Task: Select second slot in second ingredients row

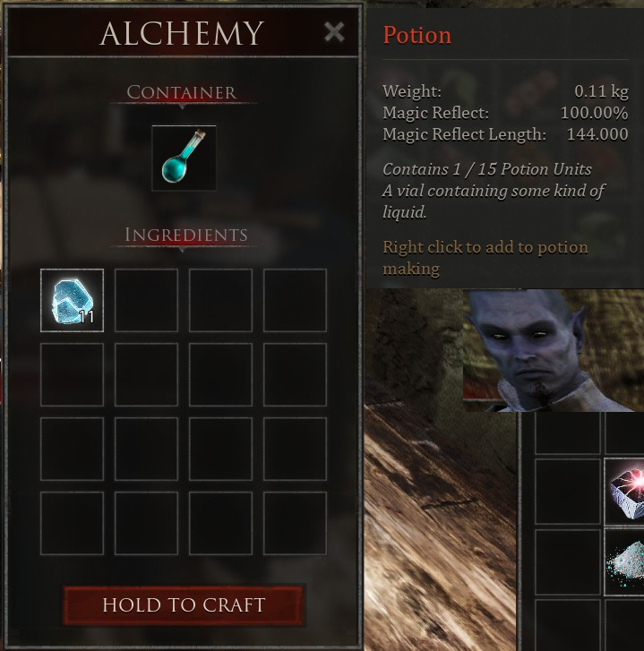Action: pyautogui.click(x=146, y=374)
